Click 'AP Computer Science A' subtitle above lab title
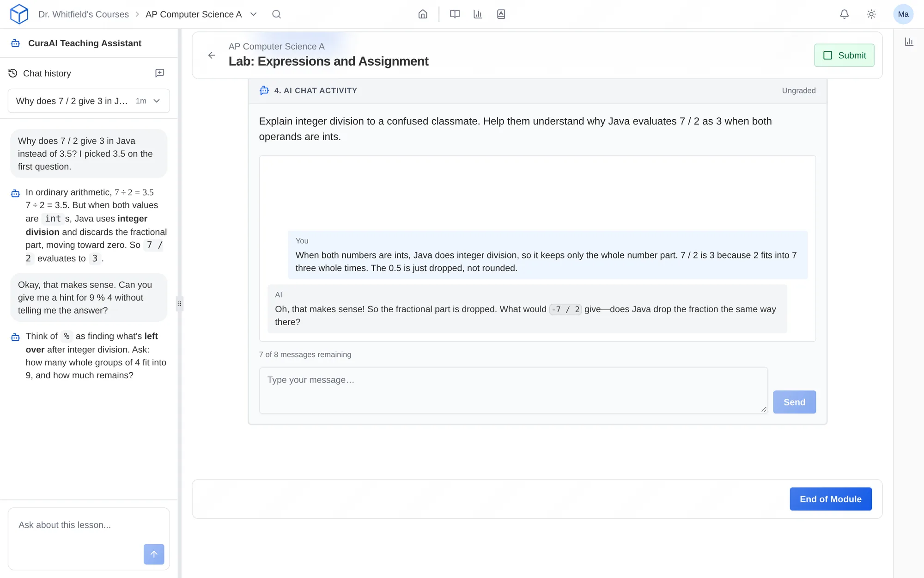The height and width of the screenshot is (578, 924). (x=276, y=46)
